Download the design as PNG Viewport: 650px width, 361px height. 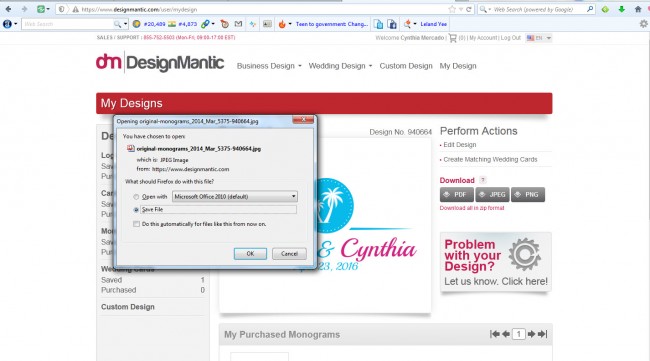[528, 194]
